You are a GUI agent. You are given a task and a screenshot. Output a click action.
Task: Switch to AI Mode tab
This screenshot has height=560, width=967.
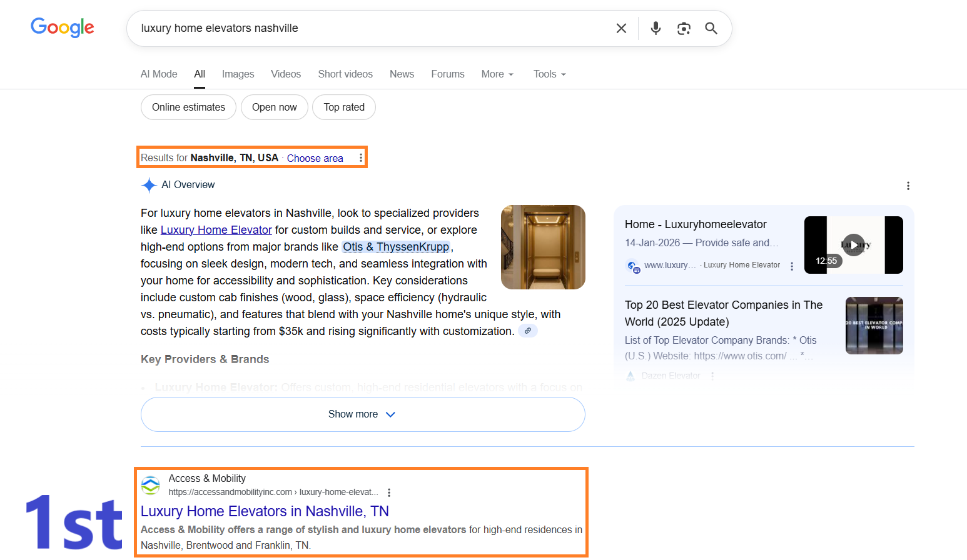click(x=159, y=74)
